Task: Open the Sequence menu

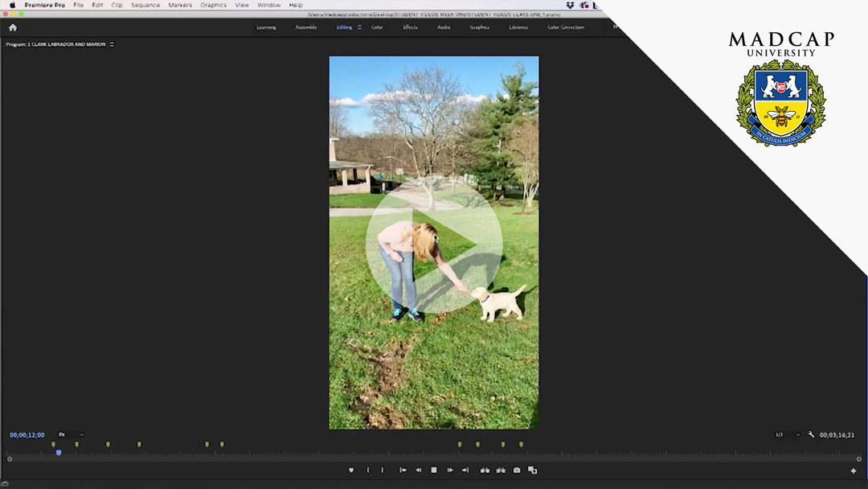Action: 145,5
